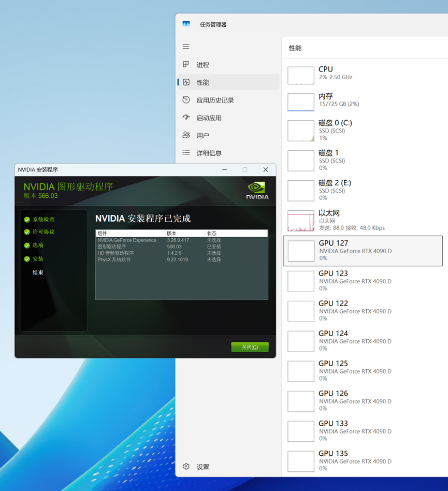The width and height of the screenshot is (448, 491).
Task: Click 关闭(C) button in NVIDIA installer
Action: pyautogui.click(x=250, y=347)
